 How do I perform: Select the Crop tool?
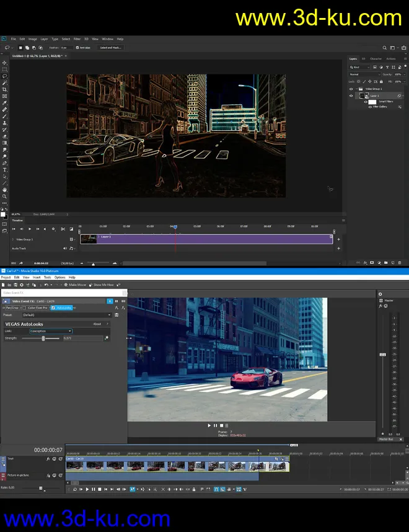5,89
